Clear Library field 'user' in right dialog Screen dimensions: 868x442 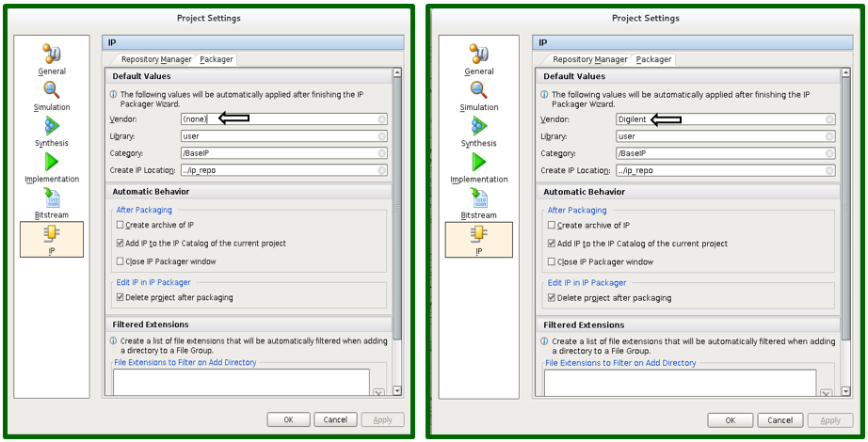829,136
